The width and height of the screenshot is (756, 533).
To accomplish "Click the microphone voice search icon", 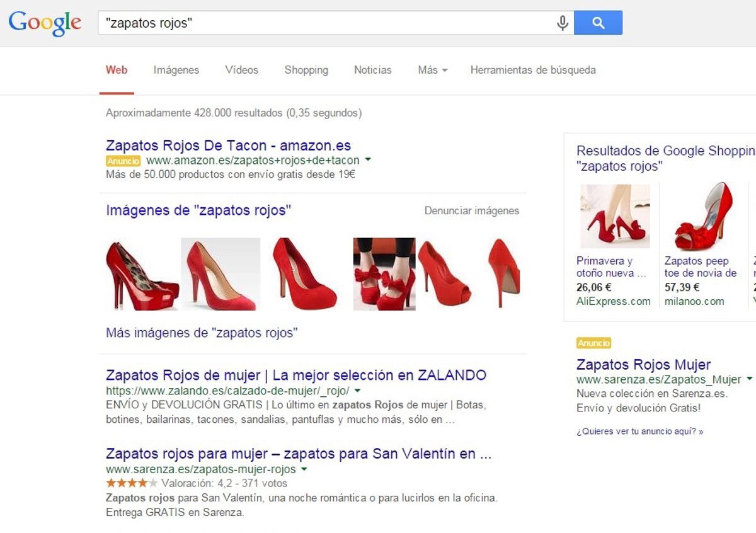I will tap(561, 21).
